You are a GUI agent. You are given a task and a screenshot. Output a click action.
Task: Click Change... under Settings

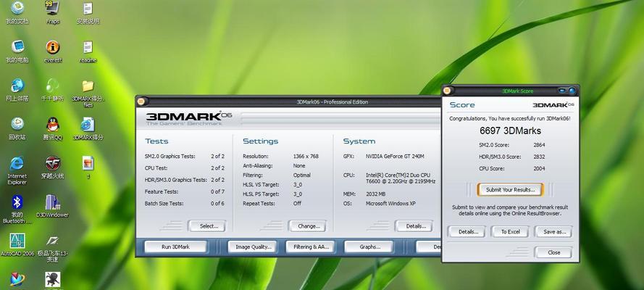[309, 226]
